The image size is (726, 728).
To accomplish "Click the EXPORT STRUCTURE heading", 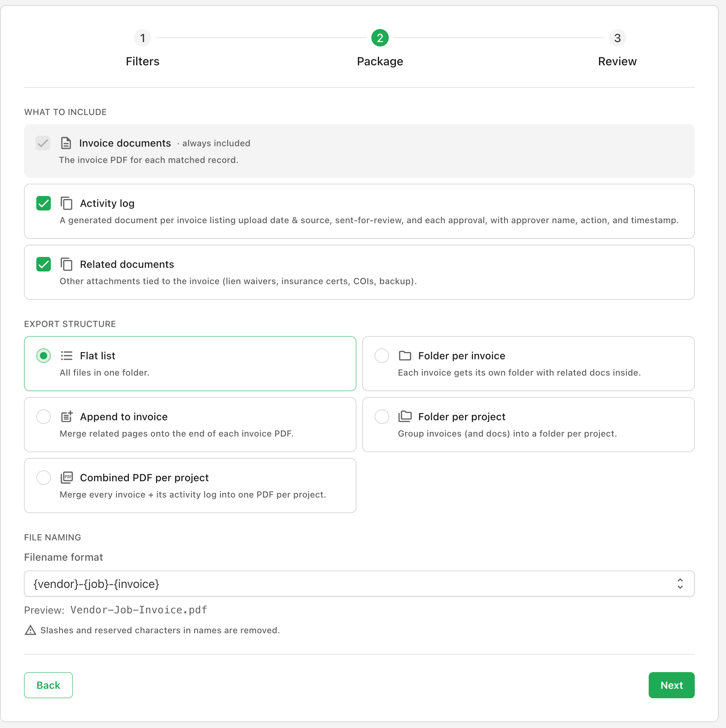I will coord(70,324).
